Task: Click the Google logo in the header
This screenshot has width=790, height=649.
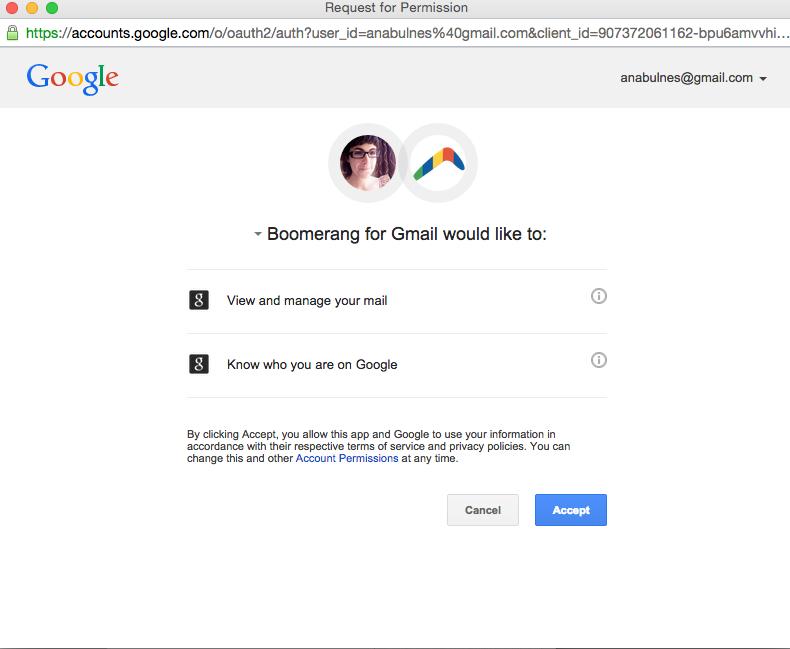Action: [x=72, y=78]
